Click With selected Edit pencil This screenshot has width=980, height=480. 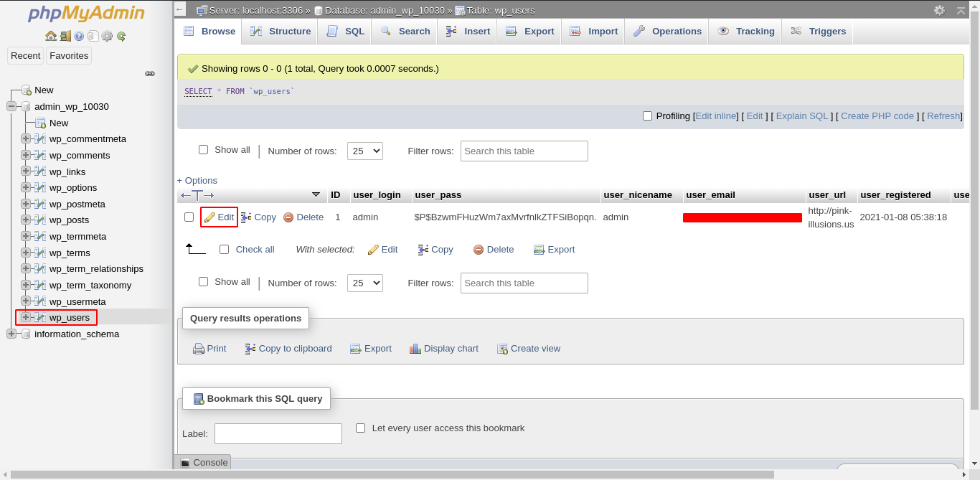point(382,250)
